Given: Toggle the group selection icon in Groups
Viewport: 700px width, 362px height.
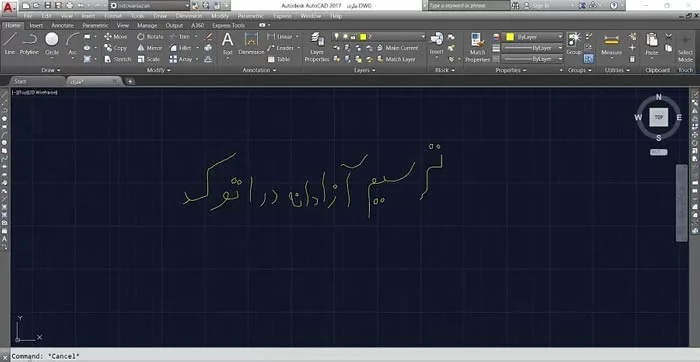Looking at the screenshot, I should (589, 58).
